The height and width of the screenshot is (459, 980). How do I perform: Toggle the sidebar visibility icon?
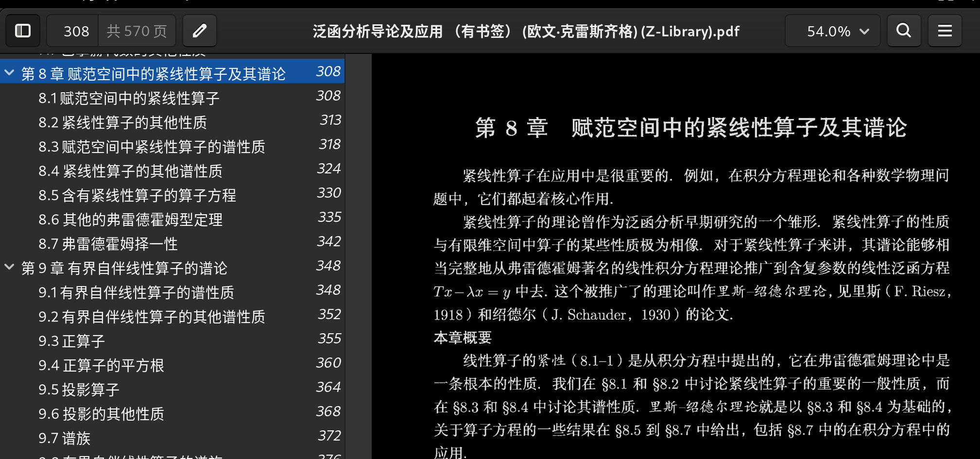coord(22,31)
